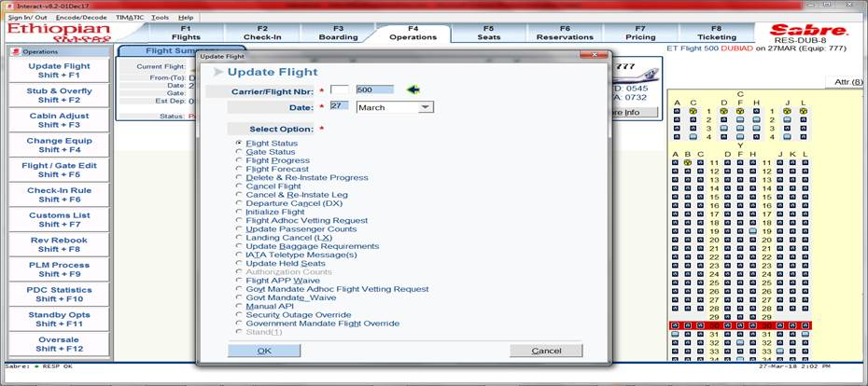This screenshot has width=868, height=386.
Task: Open the Help menu
Action: click(186, 17)
